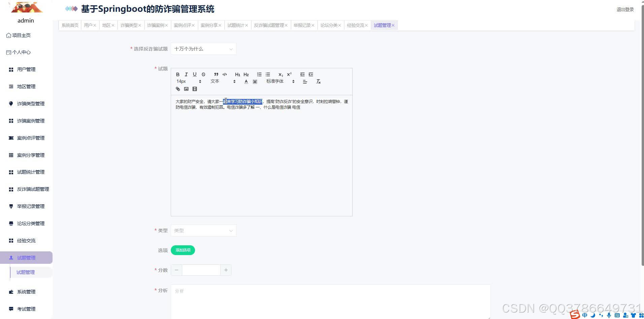The height and width of the screenshot is (319, 644).
Task: Select 诈骗类型管理 in the sidebar
Action: tap(30, 104)
